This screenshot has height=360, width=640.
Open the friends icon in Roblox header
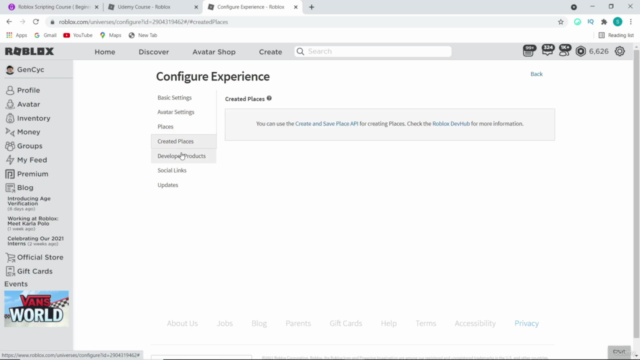pyautogui.click(x=565, y=51)
